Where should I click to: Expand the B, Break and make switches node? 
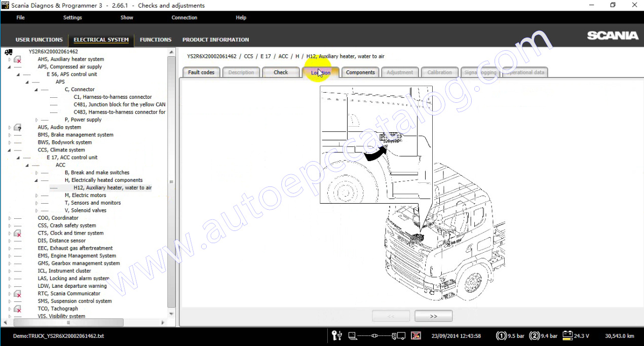37,173
